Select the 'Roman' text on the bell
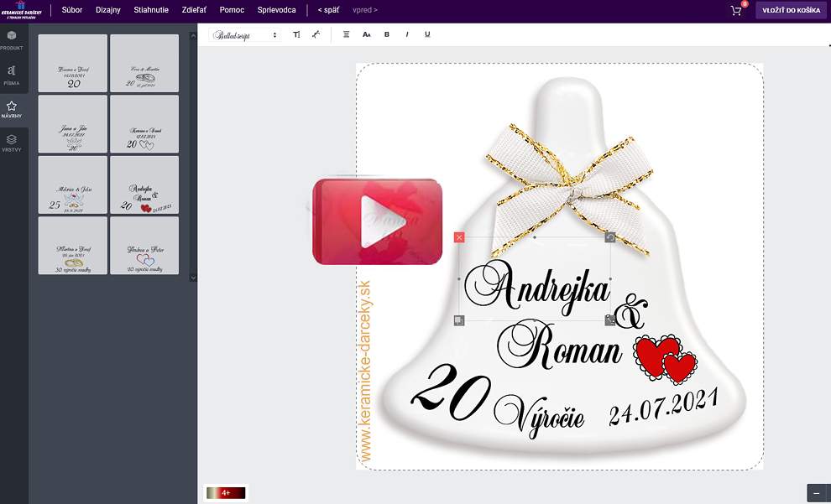Viewport: 831px width, 504px height. click(559, 346)
